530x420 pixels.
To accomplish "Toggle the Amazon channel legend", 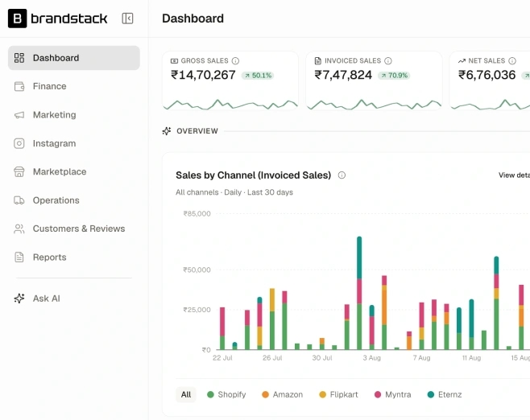I will (x=282, y=394).
